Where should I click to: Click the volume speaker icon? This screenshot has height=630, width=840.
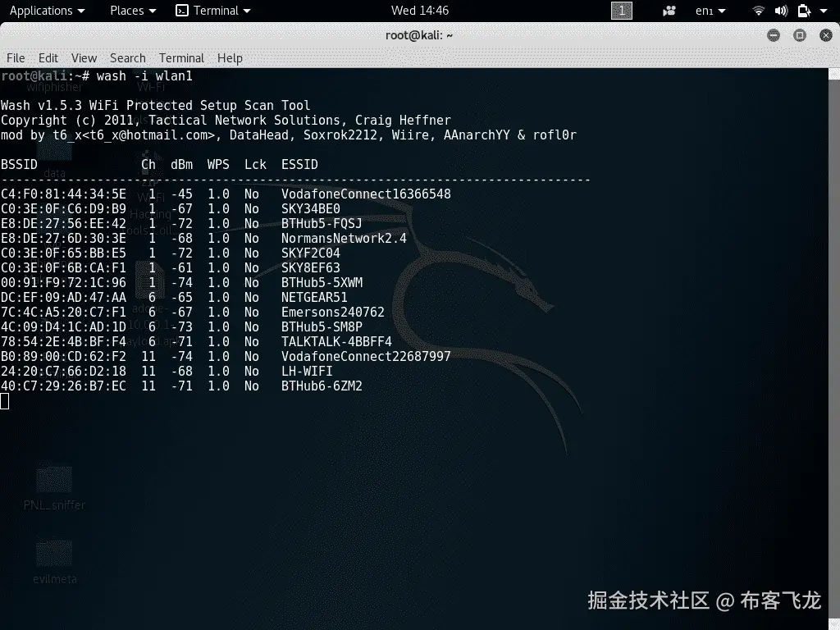pyautogui.click(x=781, y=11)
